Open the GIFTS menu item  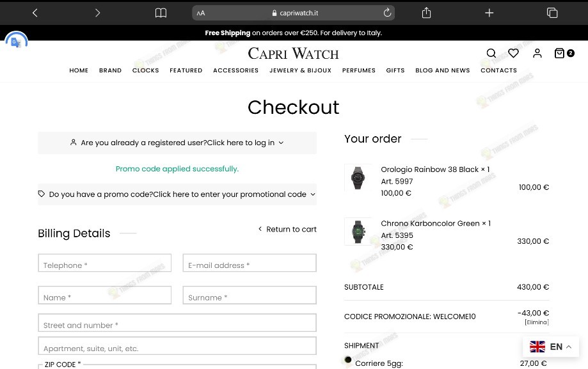tap(395, 70)
